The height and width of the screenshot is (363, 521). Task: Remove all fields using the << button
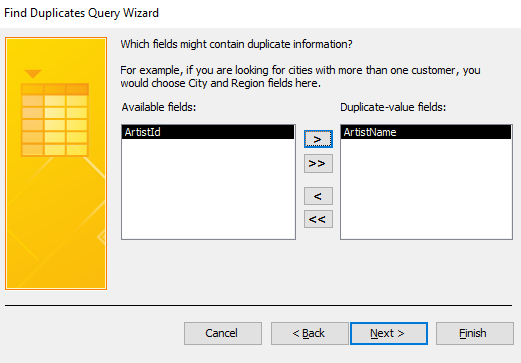point(318,219)
